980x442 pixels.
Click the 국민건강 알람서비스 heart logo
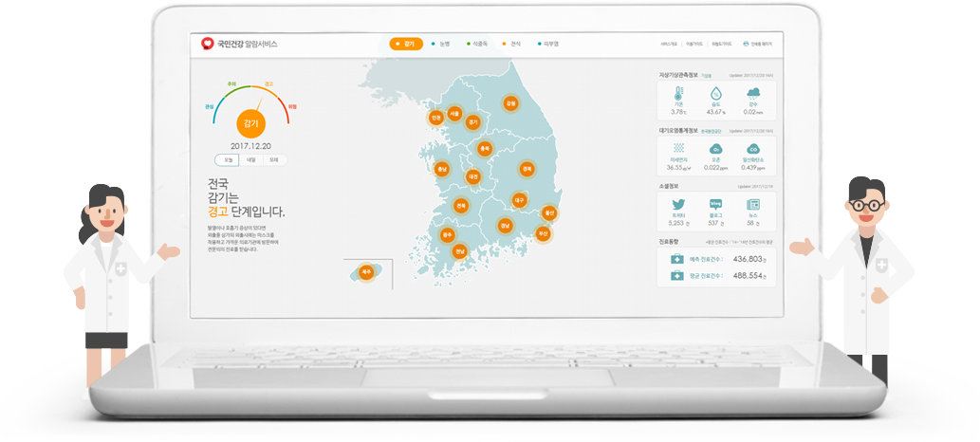(x=208, y=44)
